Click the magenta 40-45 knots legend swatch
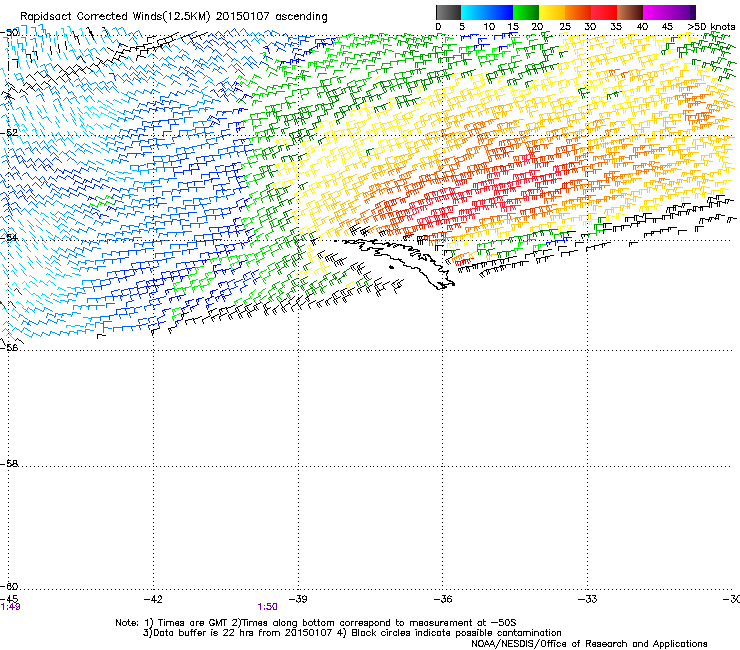The image size is (740, 650). [x=656, y=12]
